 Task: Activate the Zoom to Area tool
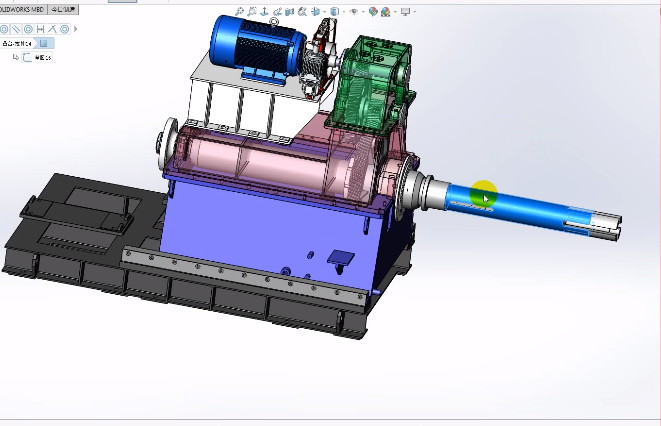(252, 12)
